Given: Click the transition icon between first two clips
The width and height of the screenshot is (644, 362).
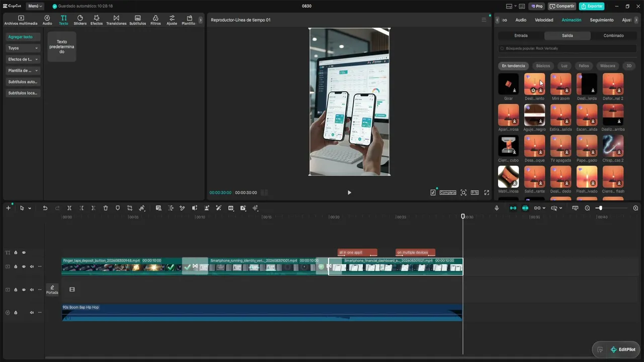Looking at the screenshot, I should coord(195,266).
